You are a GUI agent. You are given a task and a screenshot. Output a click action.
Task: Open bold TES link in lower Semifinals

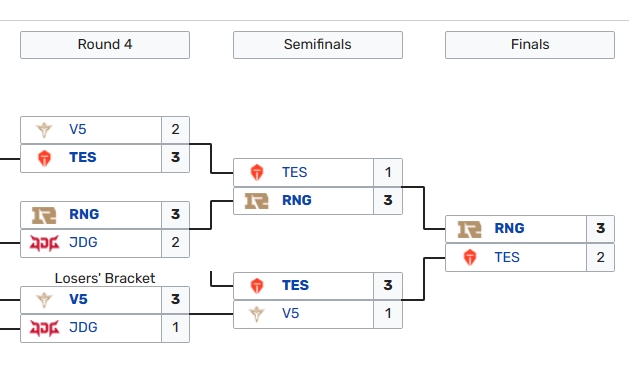pos(295,285)
